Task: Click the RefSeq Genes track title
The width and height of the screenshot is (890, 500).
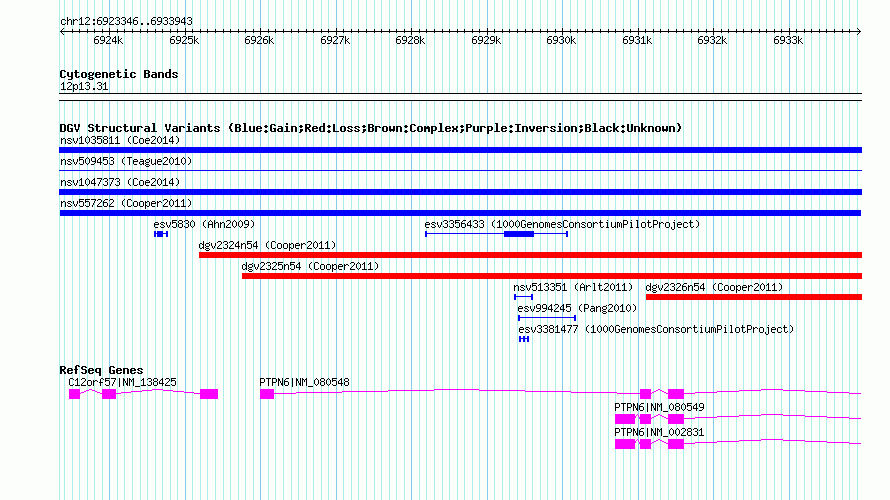Action: click(x=101, y=370)
